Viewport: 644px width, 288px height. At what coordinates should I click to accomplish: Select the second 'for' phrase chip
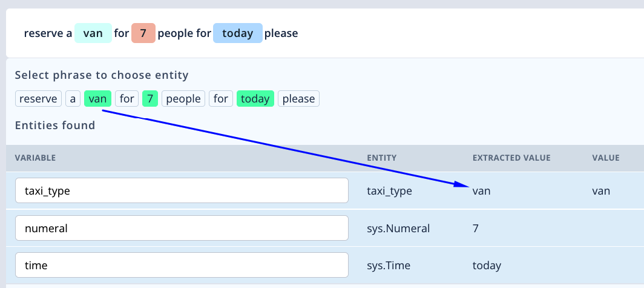click(x=221, y=99)
